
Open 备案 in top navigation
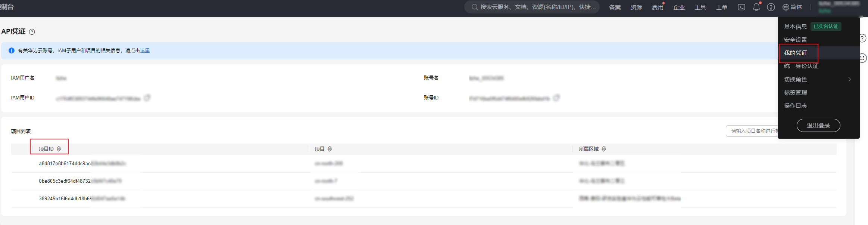point(615,7)
